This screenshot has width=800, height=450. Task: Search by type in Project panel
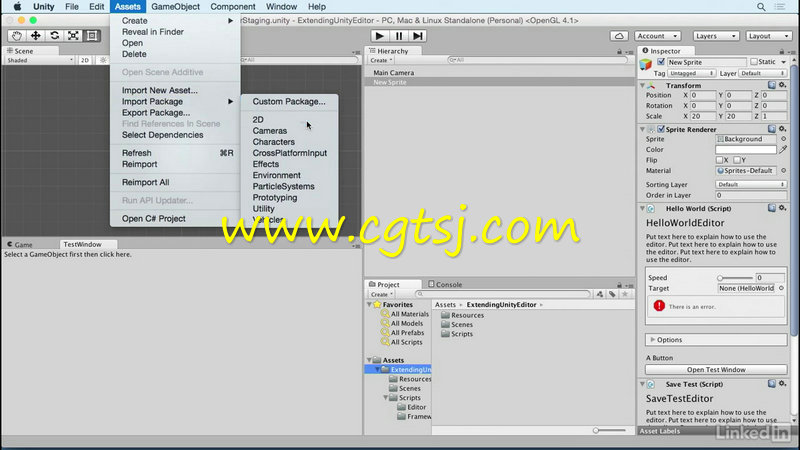click(x=599, y=294)
